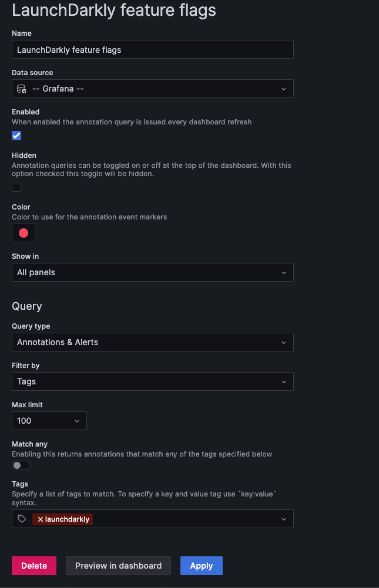Open the Filter by dropdown showing Tags

[x=153, y=381]
